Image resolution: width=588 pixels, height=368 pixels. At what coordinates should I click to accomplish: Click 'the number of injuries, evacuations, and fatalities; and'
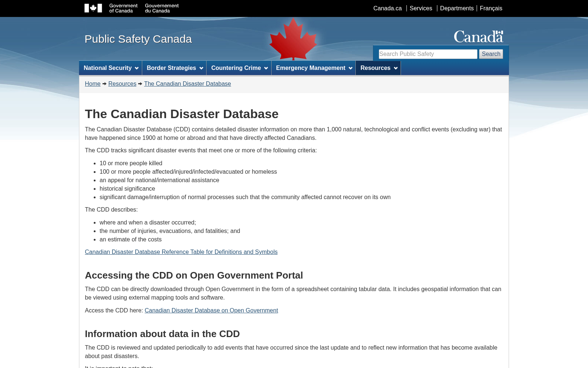[170, 231]
